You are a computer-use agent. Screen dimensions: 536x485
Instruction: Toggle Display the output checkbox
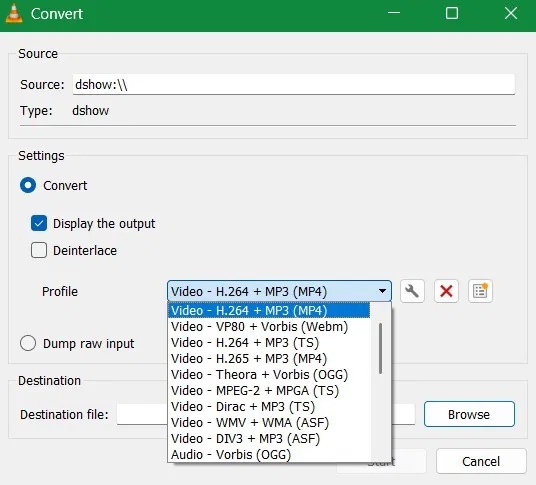(39, 224)
